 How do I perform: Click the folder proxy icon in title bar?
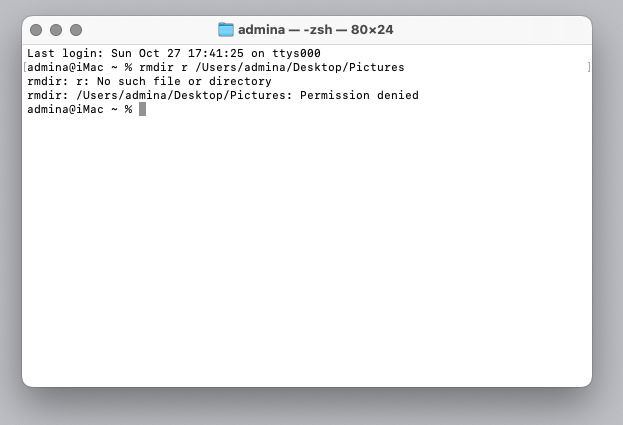pyautogui.click(x=226, y=30)
